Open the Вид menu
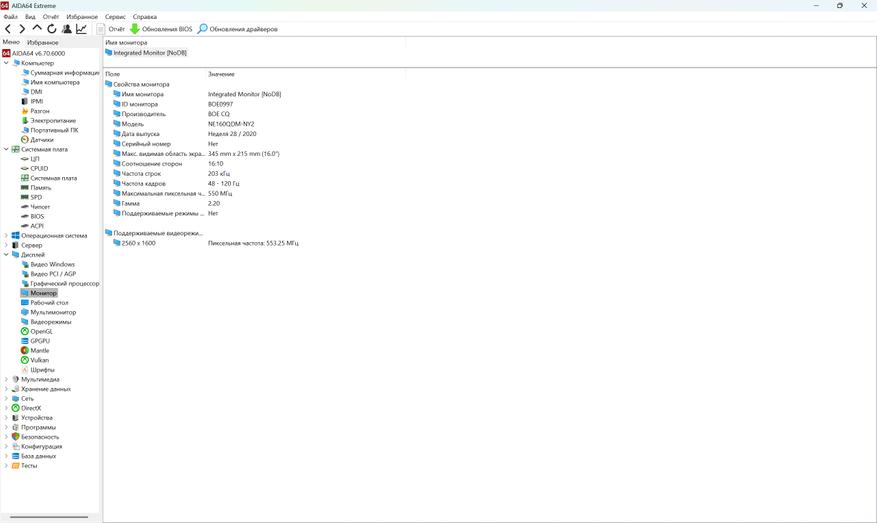This screenshot has height=523, width=877. click(30, 17)
